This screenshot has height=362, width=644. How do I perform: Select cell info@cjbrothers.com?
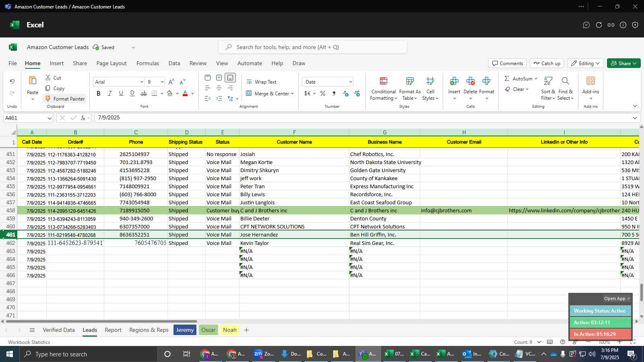click(464, 210)
